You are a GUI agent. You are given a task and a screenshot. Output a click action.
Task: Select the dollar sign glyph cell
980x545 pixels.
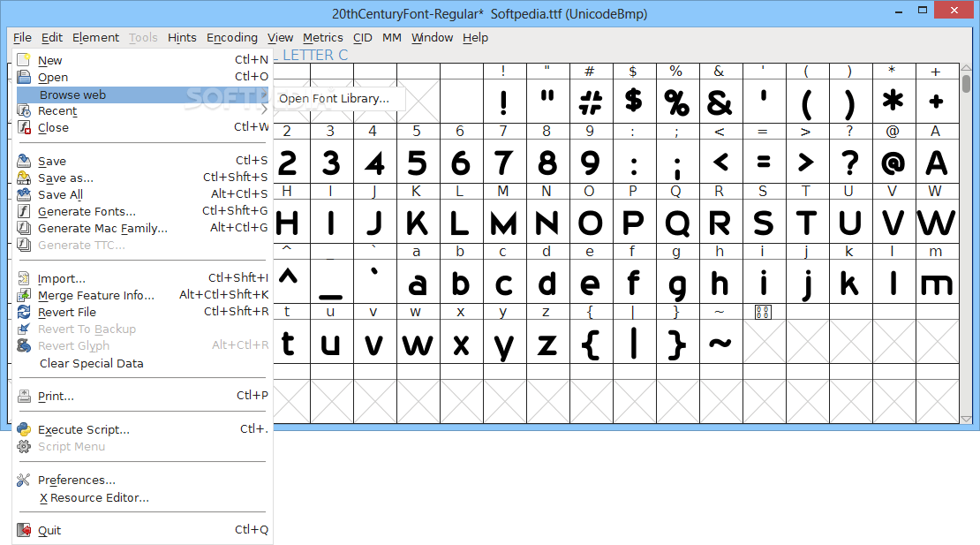click(634, 101)
